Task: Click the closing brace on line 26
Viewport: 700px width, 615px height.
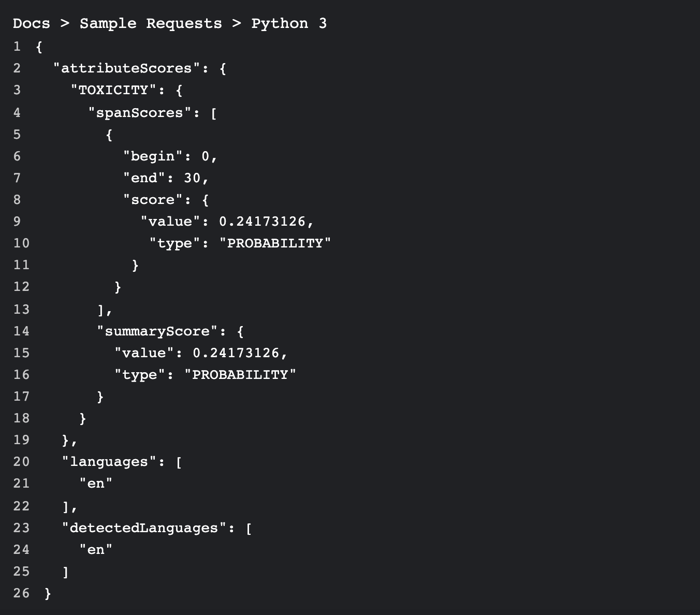Action: tap(48, 593)
